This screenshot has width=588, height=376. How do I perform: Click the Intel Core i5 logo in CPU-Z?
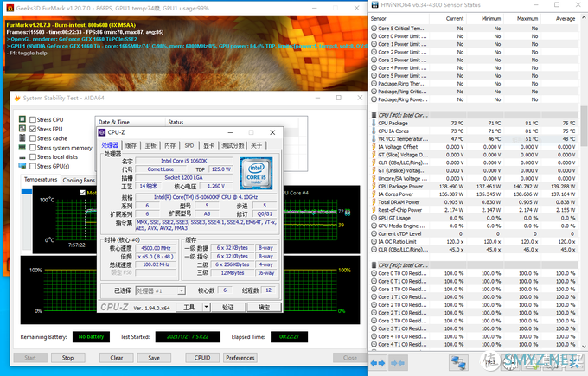pyautogui.click(x=257, y=173)
